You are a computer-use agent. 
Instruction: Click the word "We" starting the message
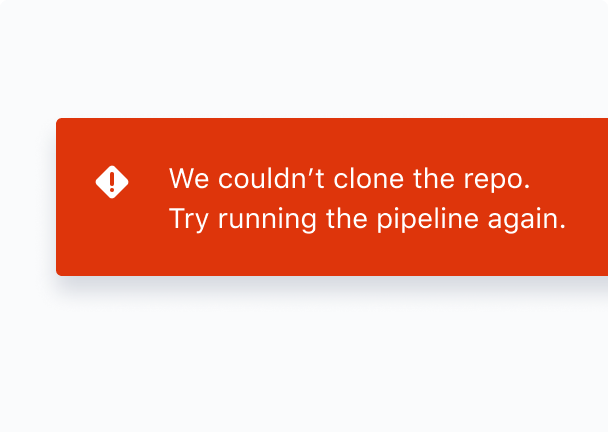click(189, 179)
